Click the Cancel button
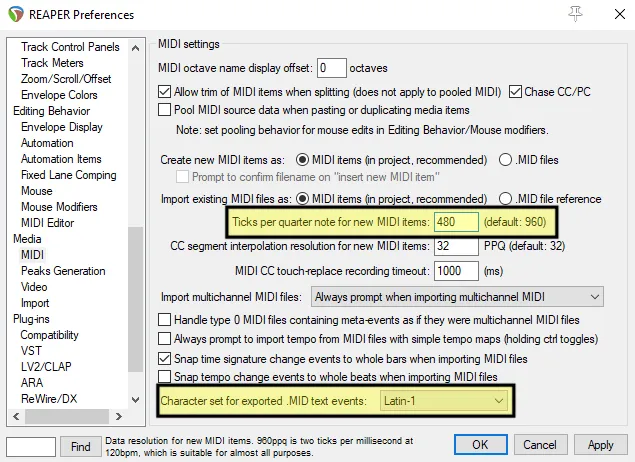This screenshot has width=635, height=462. pyautogui.click(x=540, y=445)
